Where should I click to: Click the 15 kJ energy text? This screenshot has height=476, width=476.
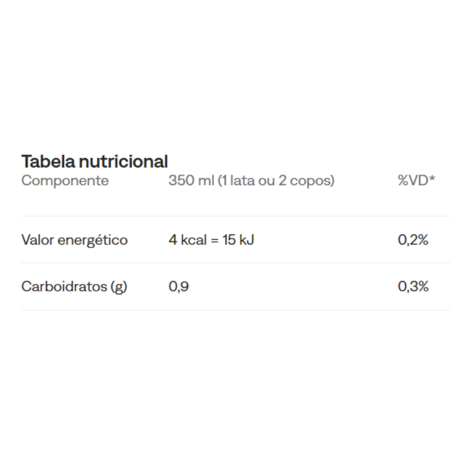pos(238,240)
